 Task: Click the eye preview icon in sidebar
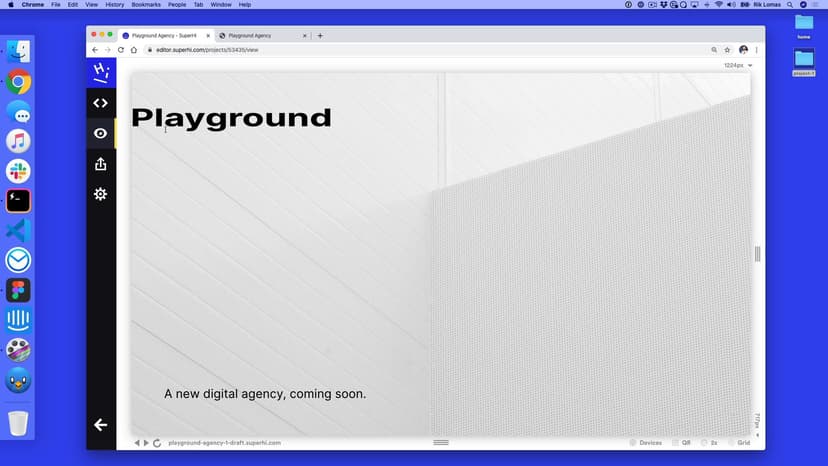[x=100, y=133]
